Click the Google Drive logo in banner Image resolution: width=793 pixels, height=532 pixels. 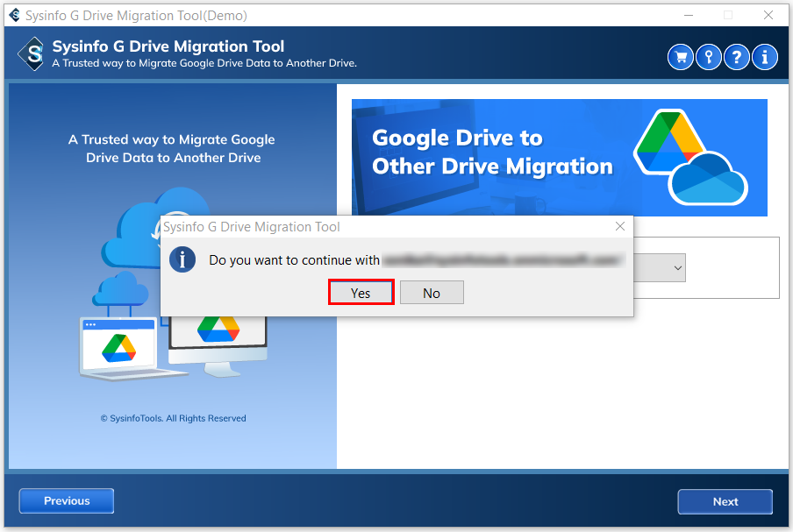coord(669,140)
